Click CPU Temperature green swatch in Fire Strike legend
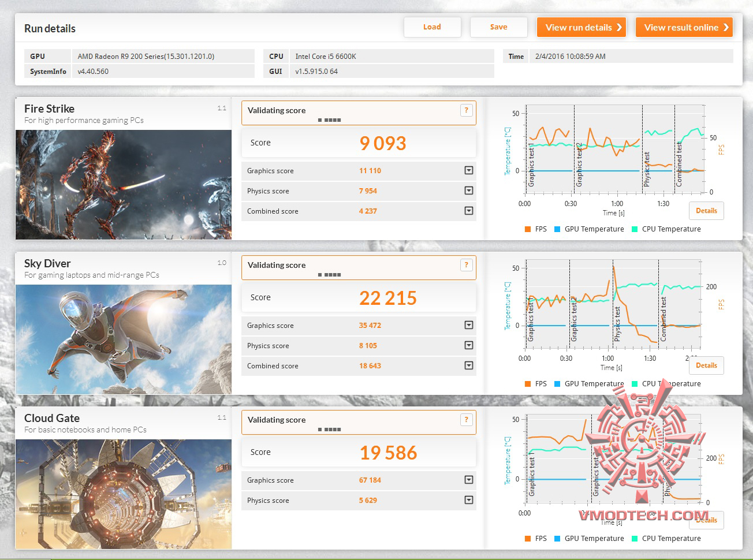 click(635, 229)
